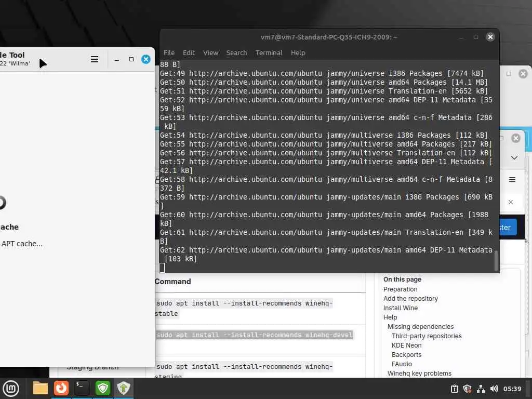Launch the file manager from the taskbar
Image resolution: width=532 pixels, height=399 pixels.
41,388
